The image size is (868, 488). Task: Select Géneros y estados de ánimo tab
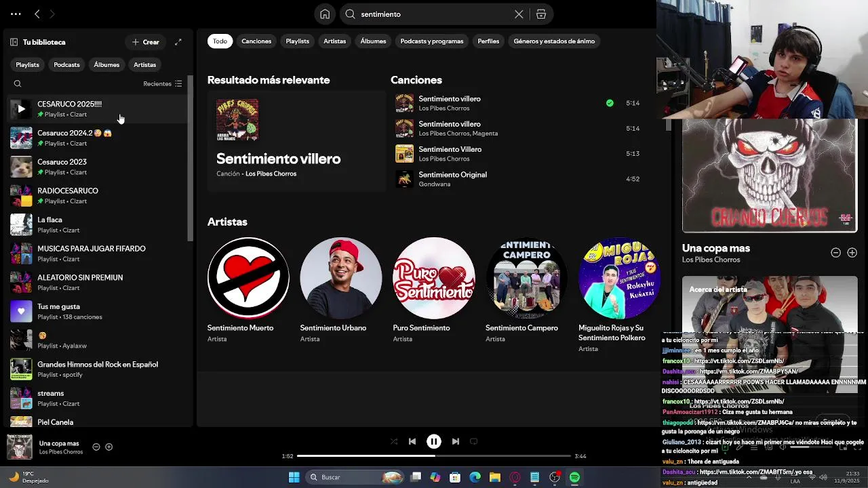point(554,41)
